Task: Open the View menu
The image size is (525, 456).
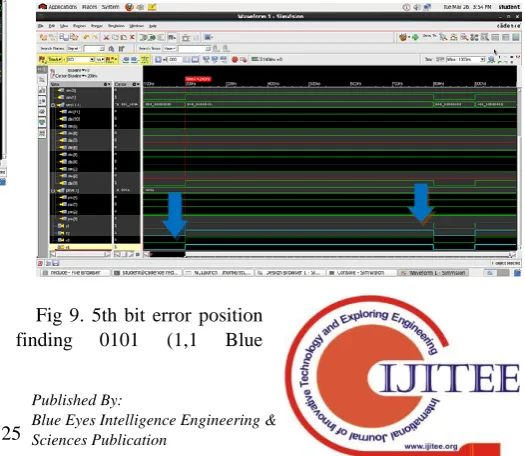Action: tap(64, 26)
